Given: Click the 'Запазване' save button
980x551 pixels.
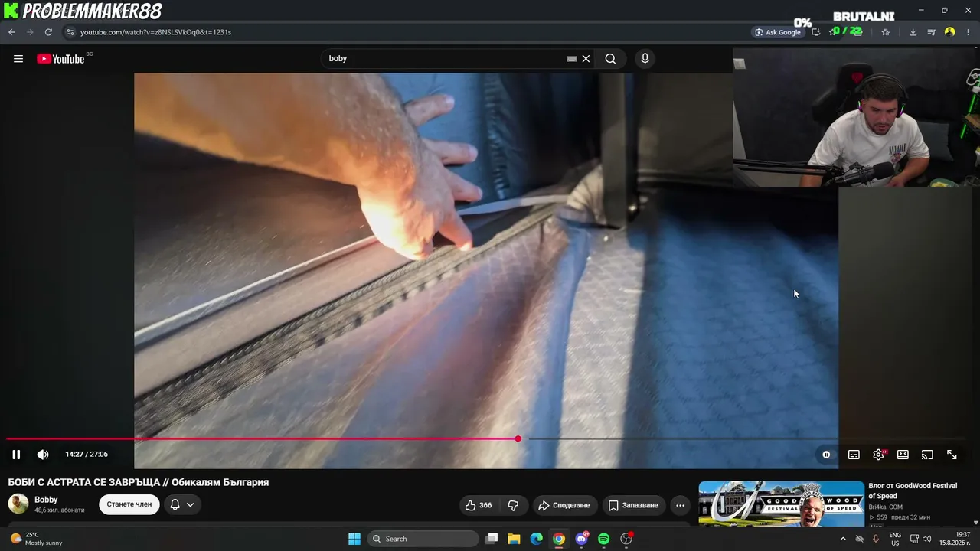Looking at the screenshot, I should coord(633,505).
